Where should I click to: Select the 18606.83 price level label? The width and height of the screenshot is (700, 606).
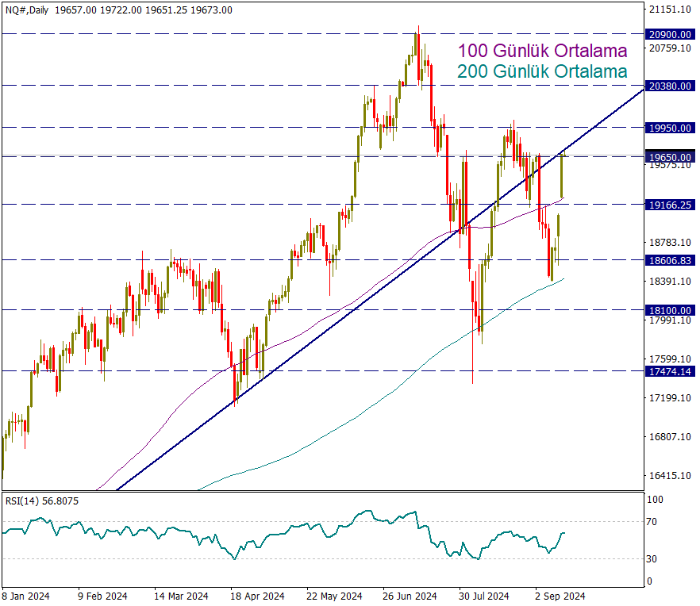670,260
